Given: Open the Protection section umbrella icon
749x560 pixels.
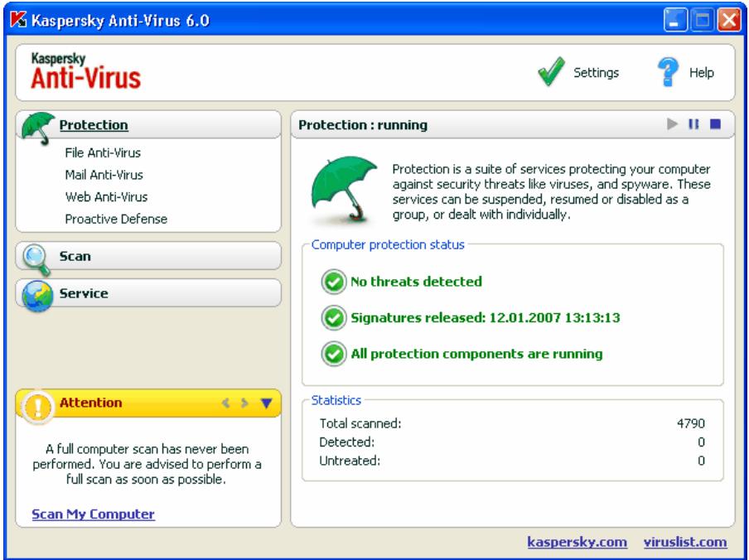Looking at the screenshot, I should [x=36, y=123].
